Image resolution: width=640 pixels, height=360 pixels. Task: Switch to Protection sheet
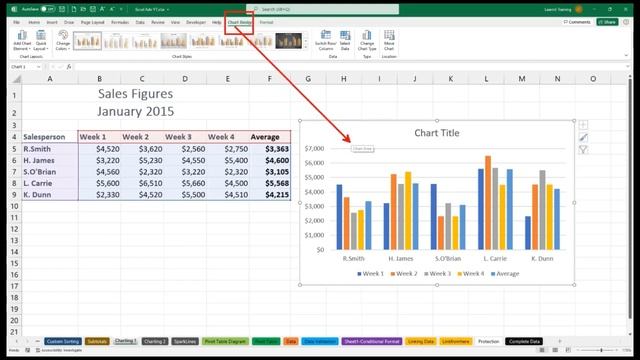pyautogui.click(x=489, y=341)
